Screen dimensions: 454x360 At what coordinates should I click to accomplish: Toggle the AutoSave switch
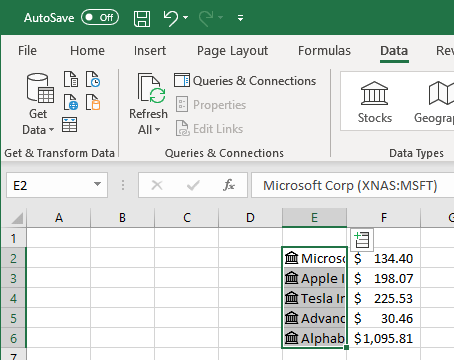(x=100, y=17)
